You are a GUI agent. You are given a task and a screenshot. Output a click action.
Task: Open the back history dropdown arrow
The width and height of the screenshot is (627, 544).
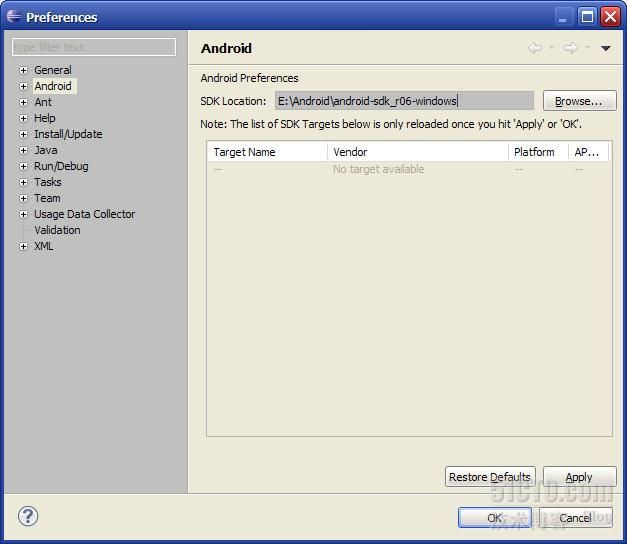point(551,48)
